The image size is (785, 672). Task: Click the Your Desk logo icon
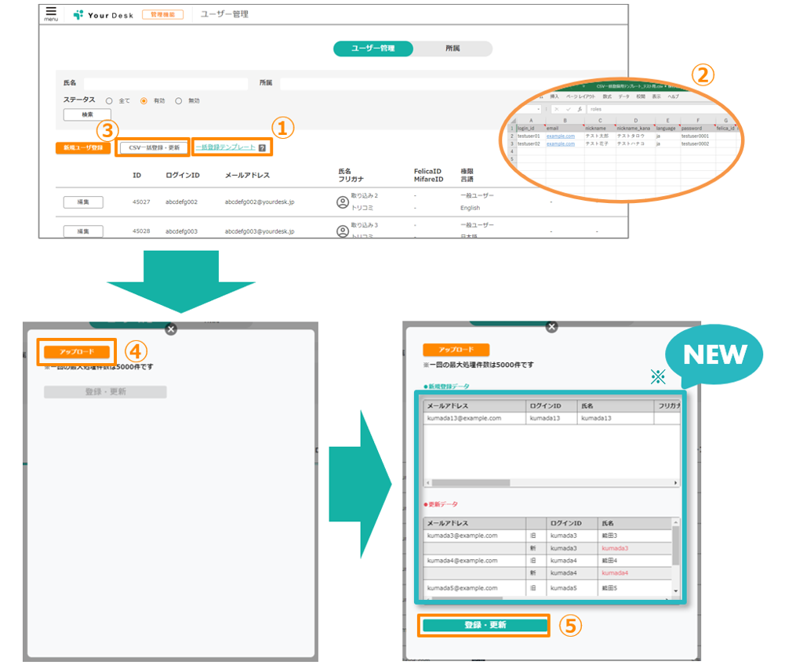(x=78, y=15)
